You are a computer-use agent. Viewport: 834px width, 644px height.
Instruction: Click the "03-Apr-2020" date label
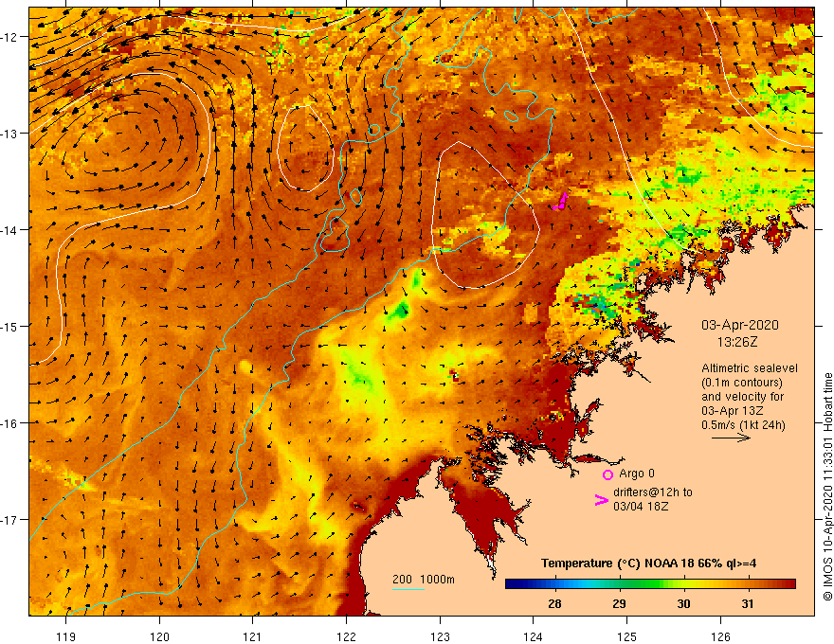(x=740, y=325)
